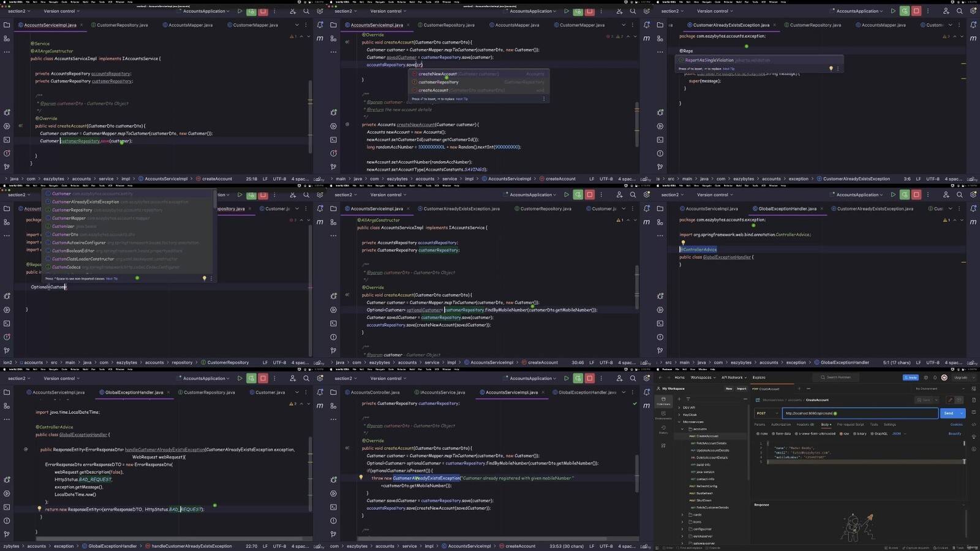Rerun AccountsApplication green button in top-middle IDE window
Image resolution: width=980 pixels, height=551 pixels.
click(578, 11)
